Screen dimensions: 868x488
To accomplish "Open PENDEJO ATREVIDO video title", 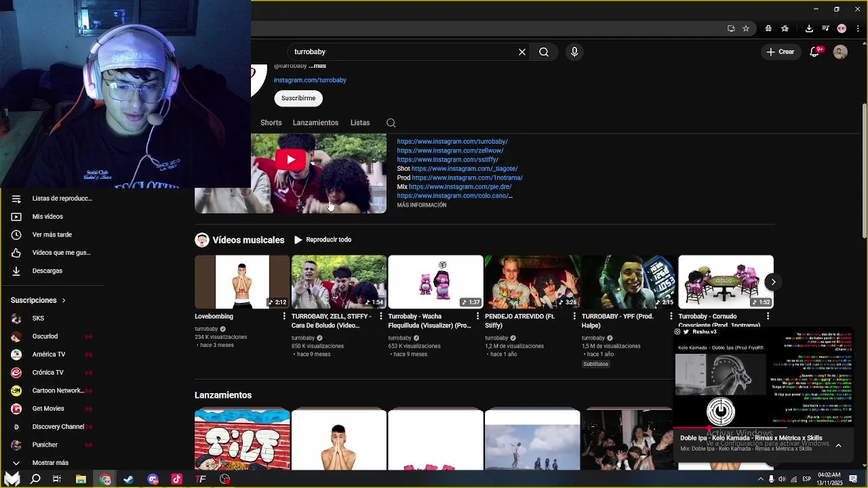I will [x=519, y=321].
